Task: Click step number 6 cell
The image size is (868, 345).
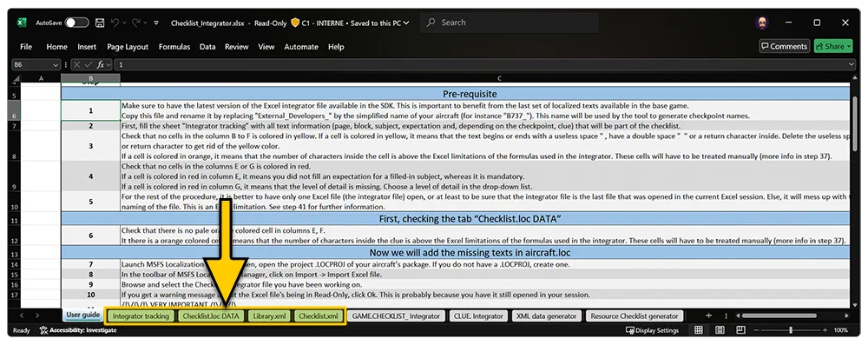Action: pos(91,236)
